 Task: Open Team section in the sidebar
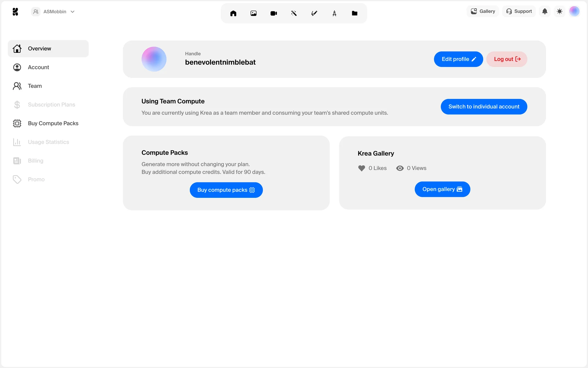coord(35,86)
